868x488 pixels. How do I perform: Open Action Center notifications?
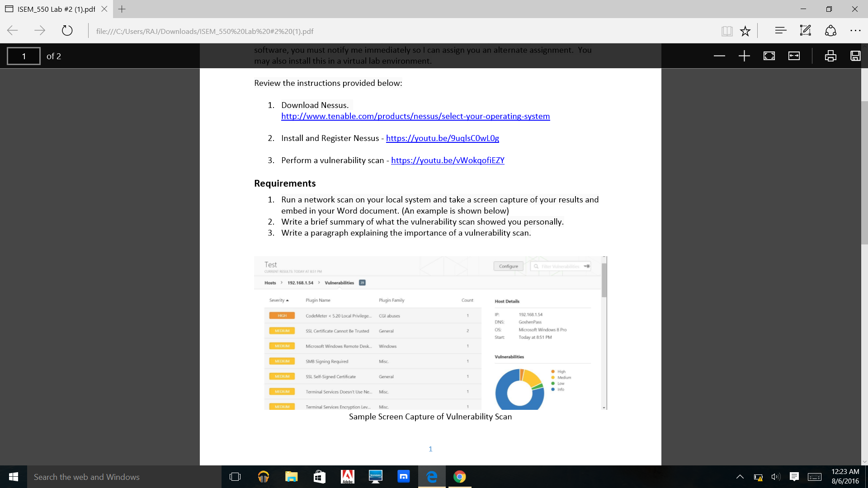794,477
